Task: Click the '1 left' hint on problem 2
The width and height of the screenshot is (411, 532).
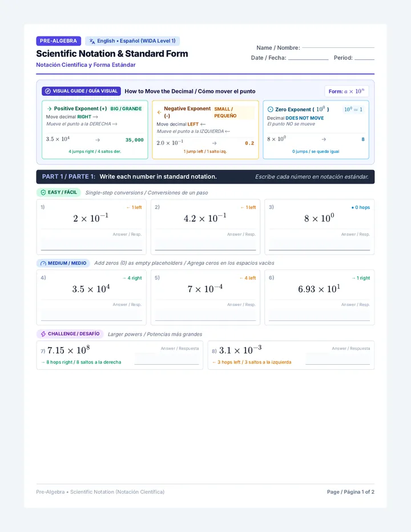Action: [x=248, y=207]
